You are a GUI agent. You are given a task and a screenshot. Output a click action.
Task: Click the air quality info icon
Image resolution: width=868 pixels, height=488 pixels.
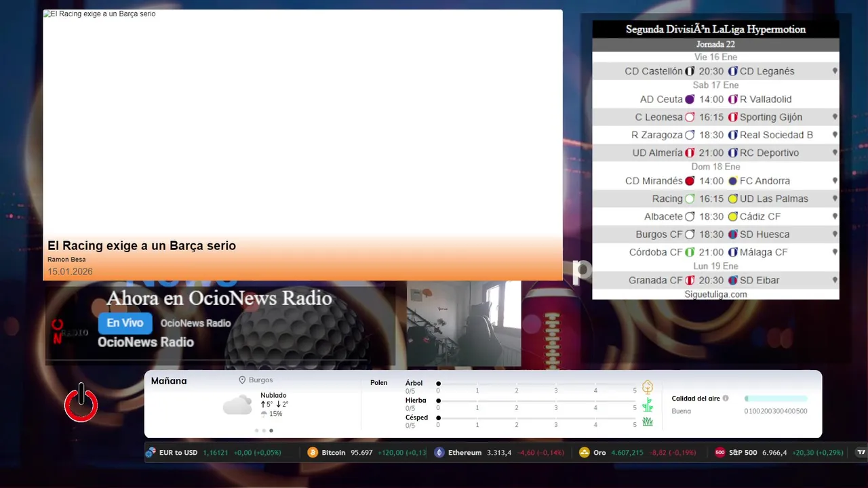coord(726,399)
